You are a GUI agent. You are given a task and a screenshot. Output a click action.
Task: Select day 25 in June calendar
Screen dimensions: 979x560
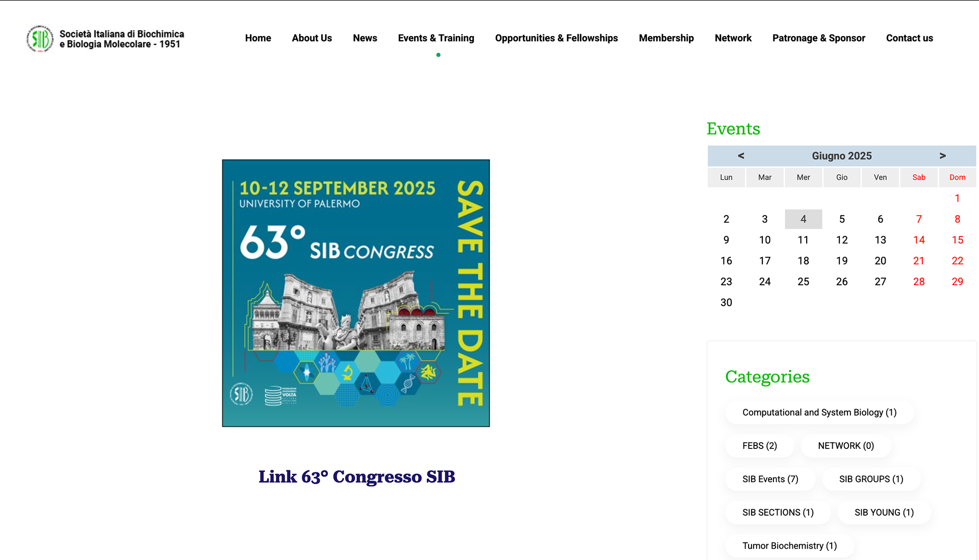pos(804,282)
